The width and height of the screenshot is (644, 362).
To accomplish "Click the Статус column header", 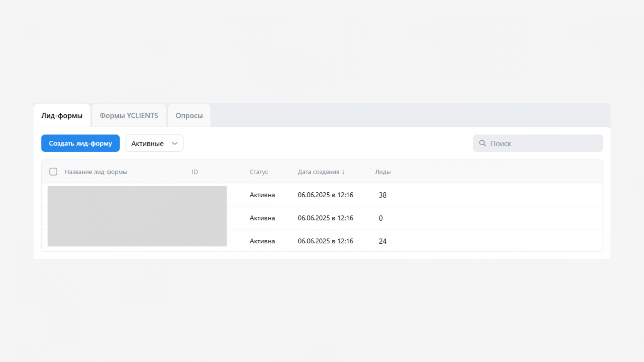I will point(258,172).
